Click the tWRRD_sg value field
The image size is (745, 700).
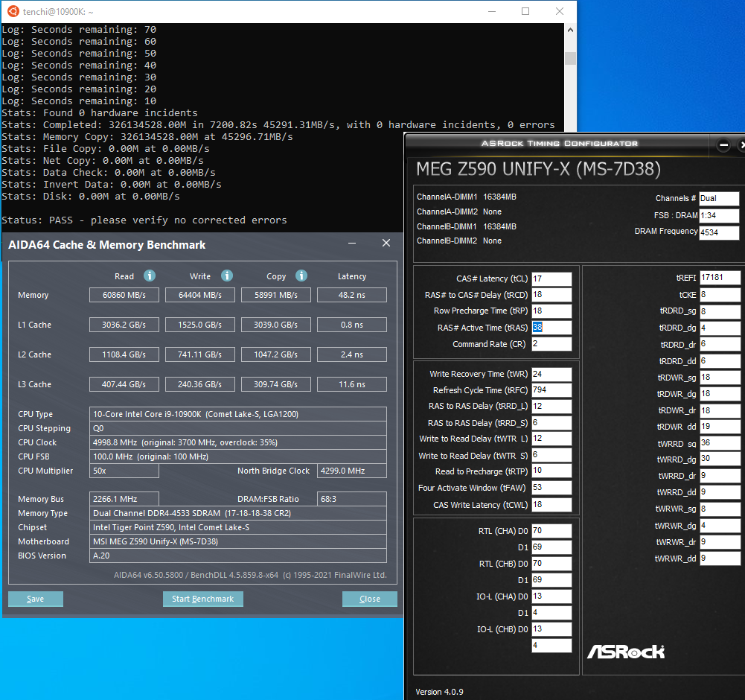(720, 443)
